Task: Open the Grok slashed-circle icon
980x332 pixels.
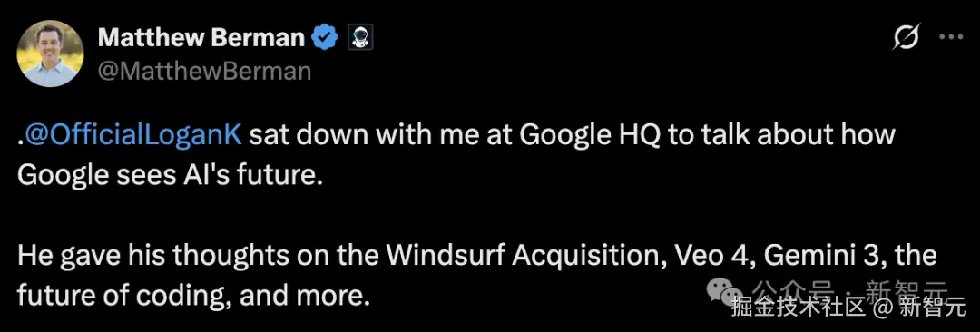Action: 906,39
